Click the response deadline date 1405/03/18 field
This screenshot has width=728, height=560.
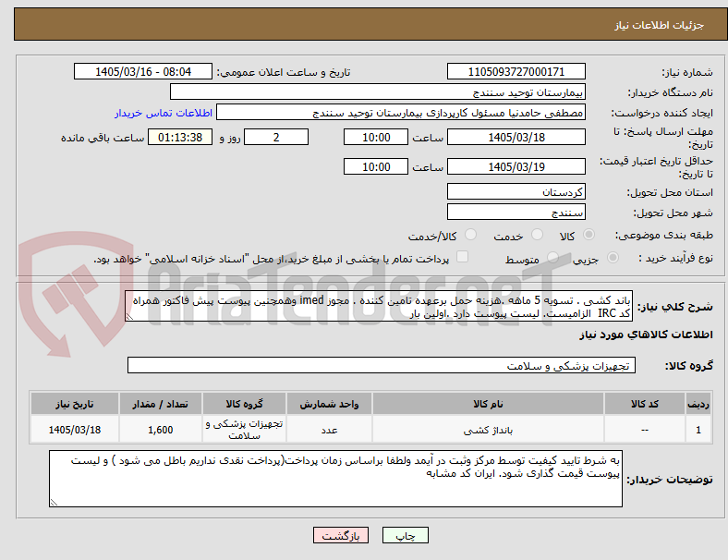(516, 138)
